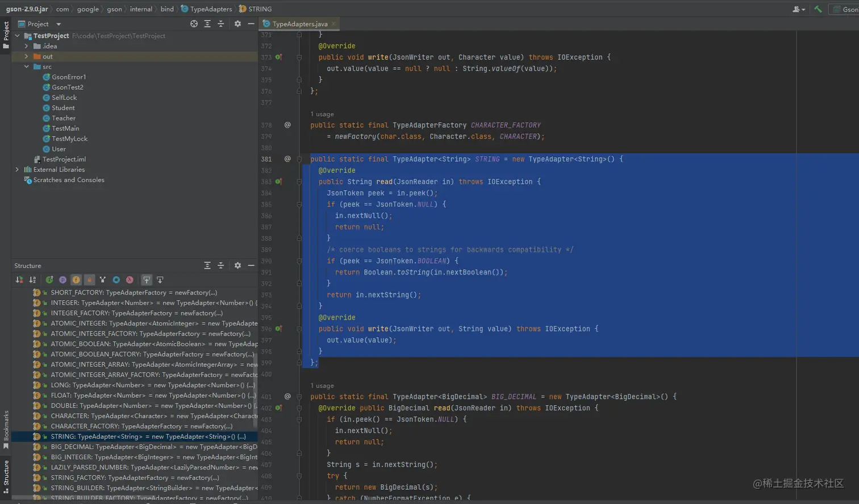Image resolution: width=859 pixels, height=504 pixels.
Task: Click TypeAdapters in the breadcrumb bar
Action: point(206,9)
